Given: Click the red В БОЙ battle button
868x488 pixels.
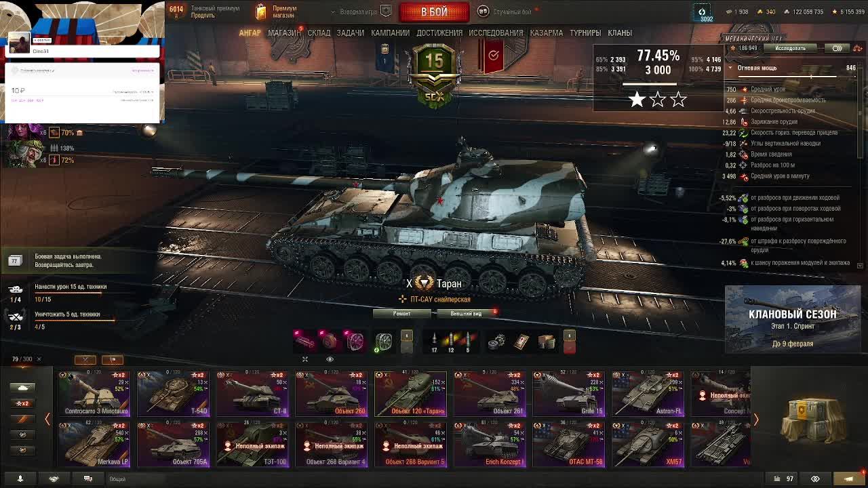Looking at the screenshot, I should click(x=434, y=12).
